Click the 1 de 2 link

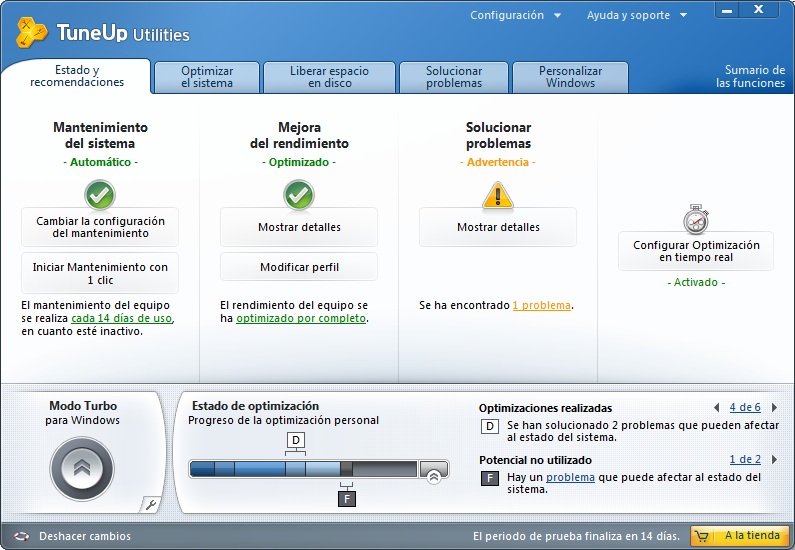[745, 459]
